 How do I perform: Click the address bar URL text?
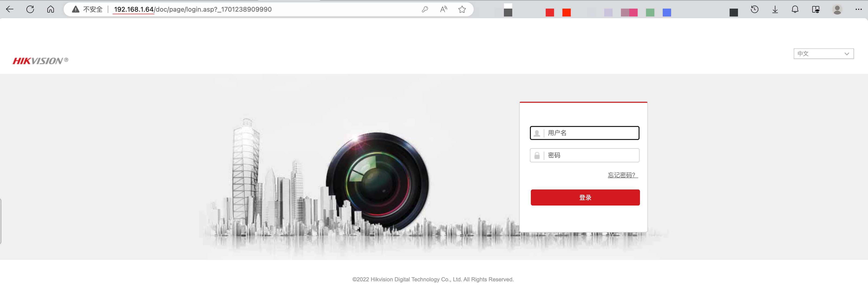pyautogui.click(x=193, y=10)
